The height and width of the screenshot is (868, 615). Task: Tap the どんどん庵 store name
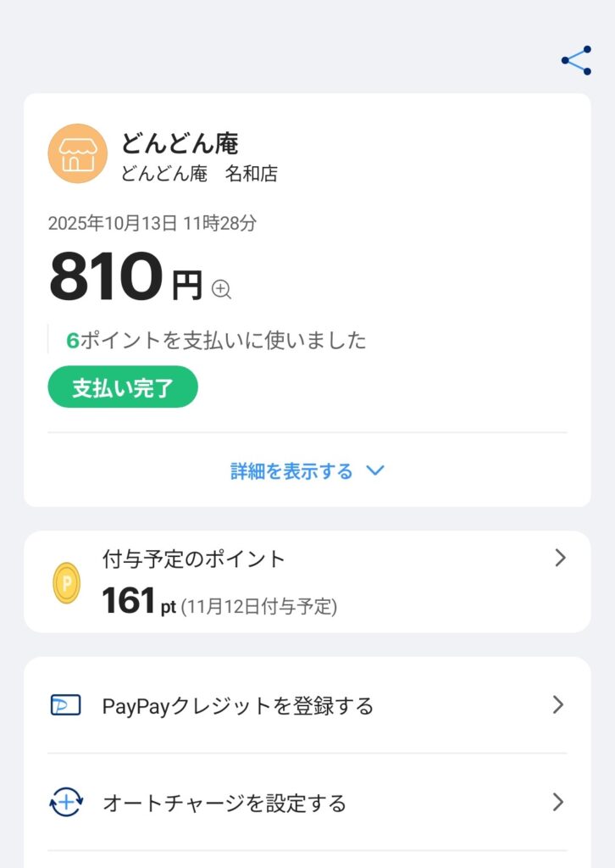coord(179,144)
